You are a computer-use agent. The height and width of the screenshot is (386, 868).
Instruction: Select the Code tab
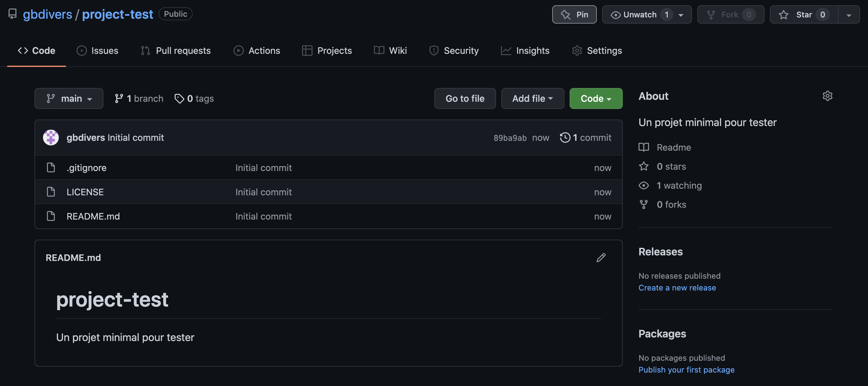36,51
